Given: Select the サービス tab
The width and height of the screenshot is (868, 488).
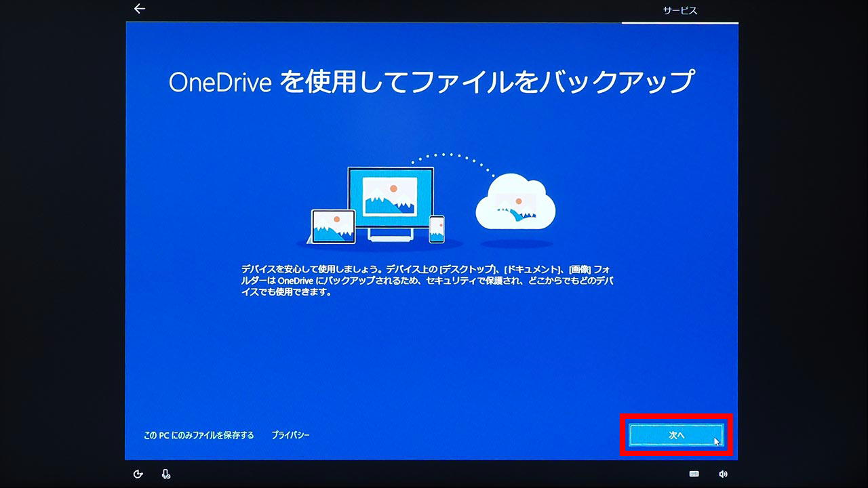Looking at the screenshot, I should 679,11.
